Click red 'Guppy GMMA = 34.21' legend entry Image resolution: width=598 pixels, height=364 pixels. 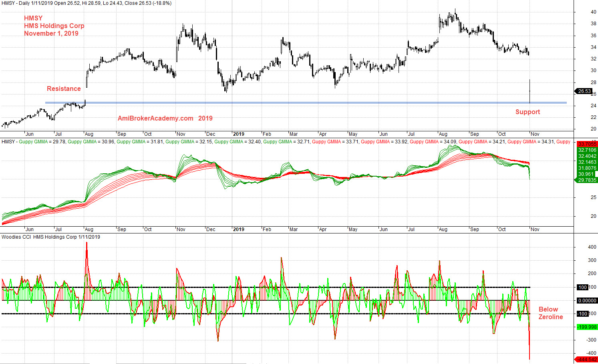[x=482, y=142]
